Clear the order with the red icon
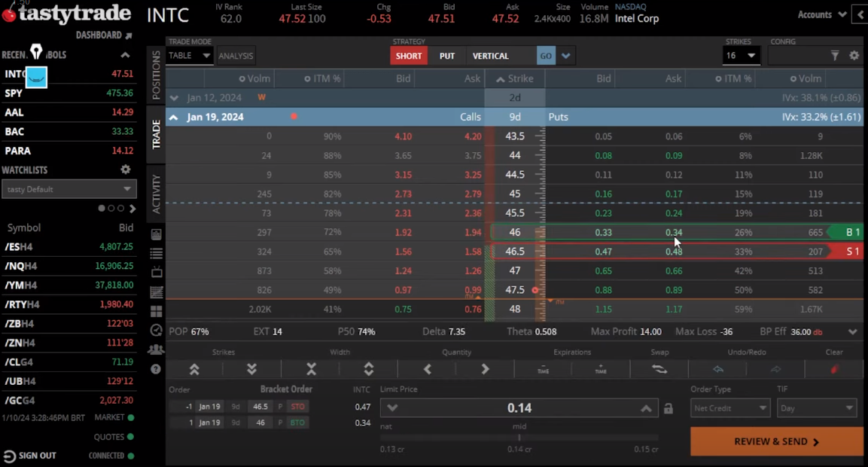 (x=834, y=369)
